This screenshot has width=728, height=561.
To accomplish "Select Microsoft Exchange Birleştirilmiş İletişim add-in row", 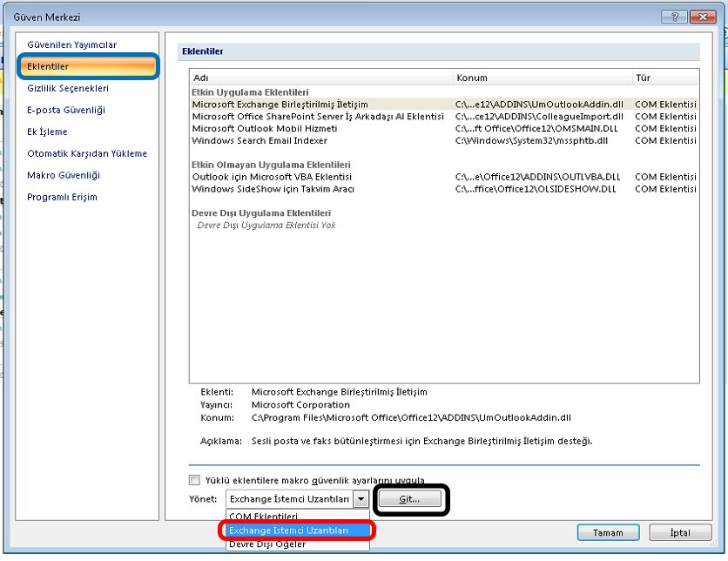I will click(444, 105).
